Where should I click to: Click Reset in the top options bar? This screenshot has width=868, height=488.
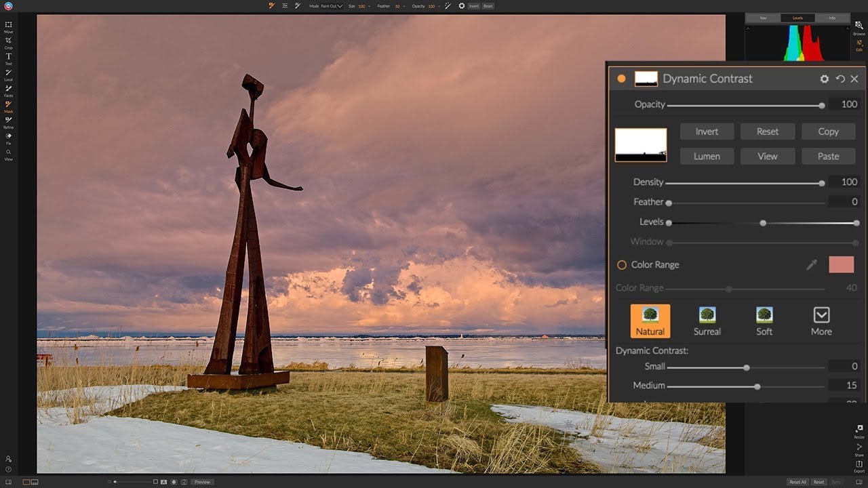tap(488, 6)
